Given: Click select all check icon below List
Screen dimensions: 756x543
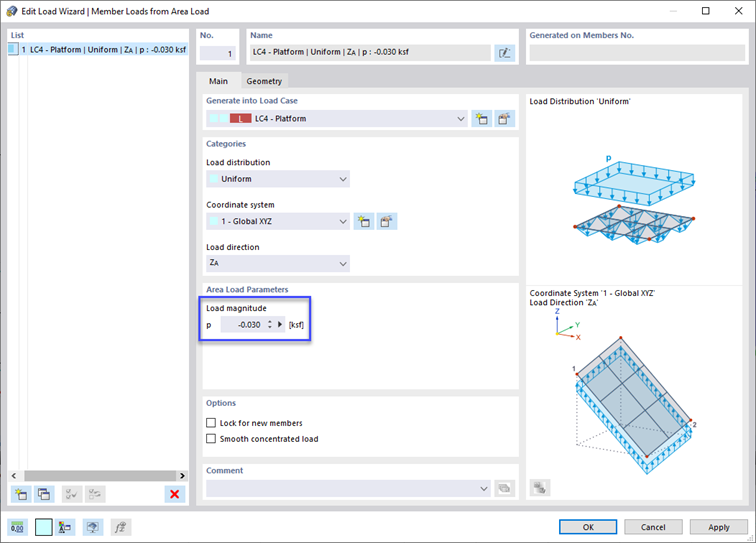Looking at the screenshot, I should pos(72,494).
